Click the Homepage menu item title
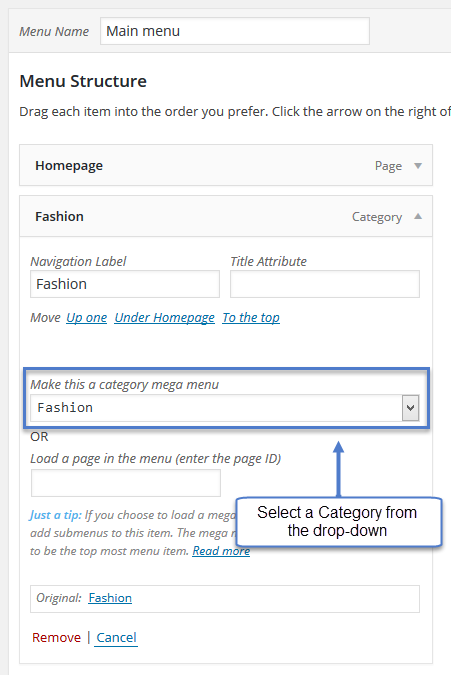451x675 pixels. pos(69,166)
